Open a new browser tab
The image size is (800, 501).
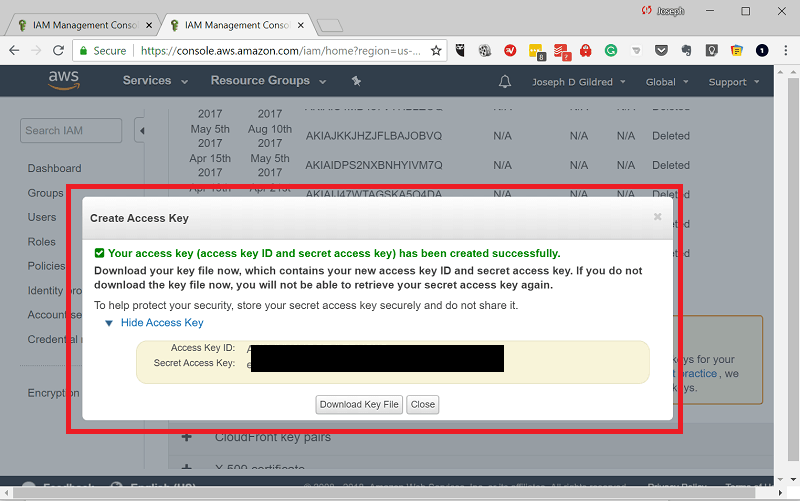point(330,26)
